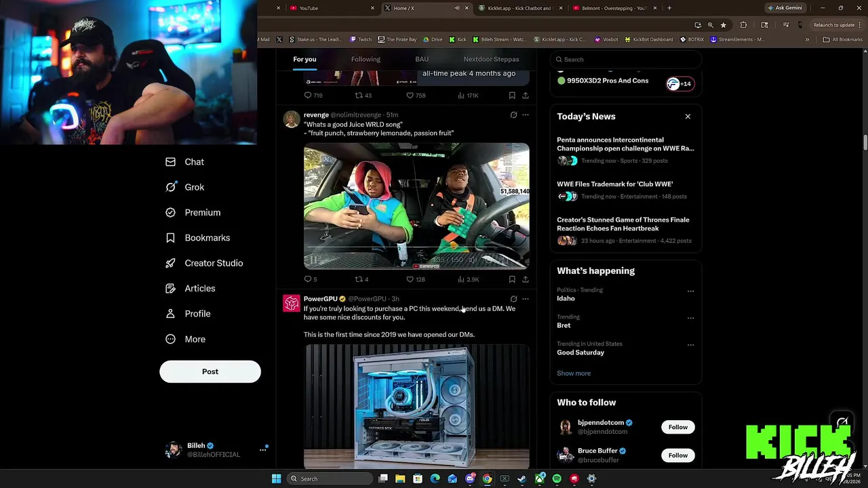Share revenge's Juice WRLD post
Screen dimensions: 868x488
point(525,279)
